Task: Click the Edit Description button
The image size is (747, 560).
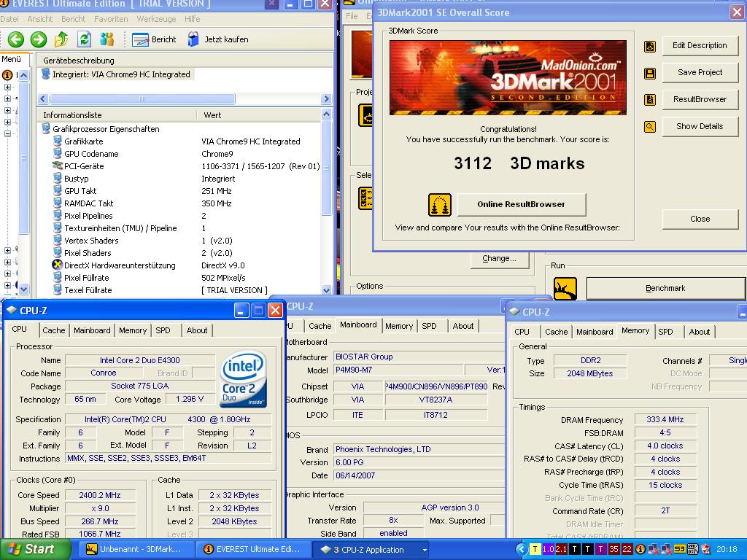Action: (700, 46)
